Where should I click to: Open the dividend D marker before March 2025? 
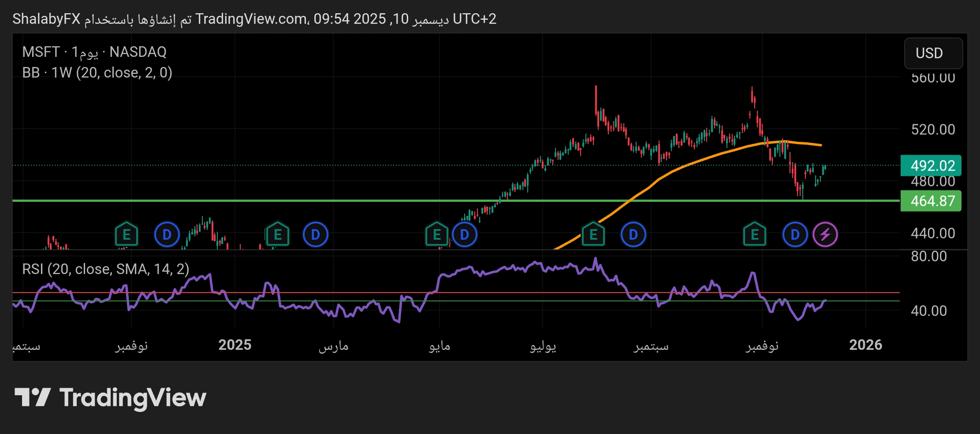tap(315, 234)
